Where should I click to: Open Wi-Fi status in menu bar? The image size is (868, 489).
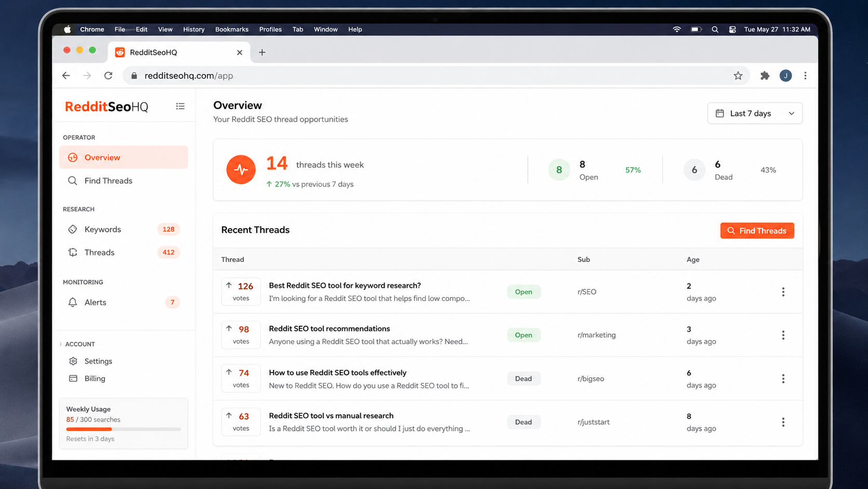click(x=676, y=30)
